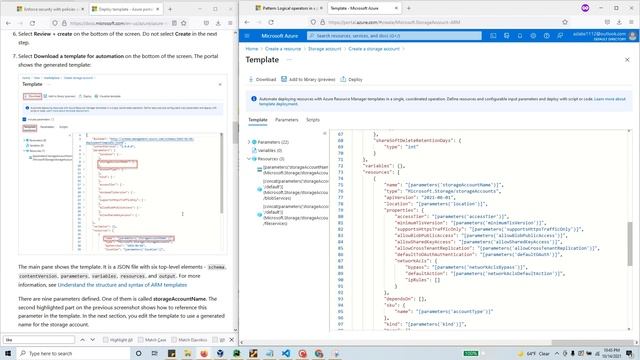Open the Azure feedback icon
The width and height of the screenshot is (640, 360).
click(x=560, y=36)
